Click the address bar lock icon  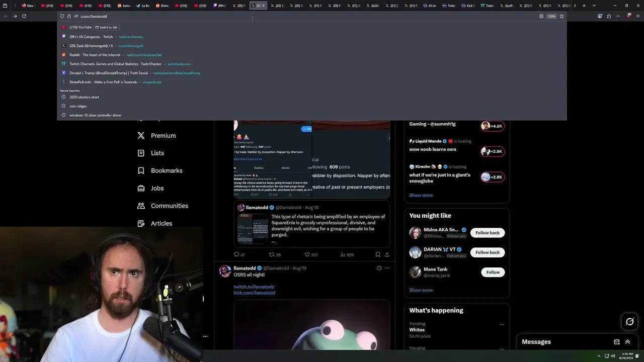click(x=69, y=16)
